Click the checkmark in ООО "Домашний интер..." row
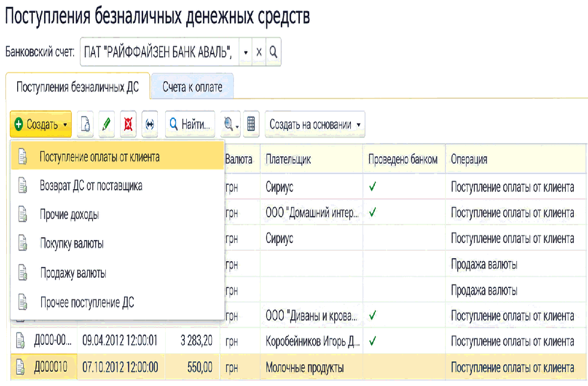Image resolution: width=588 pixels, height=386 pixels. pos(372,212)
